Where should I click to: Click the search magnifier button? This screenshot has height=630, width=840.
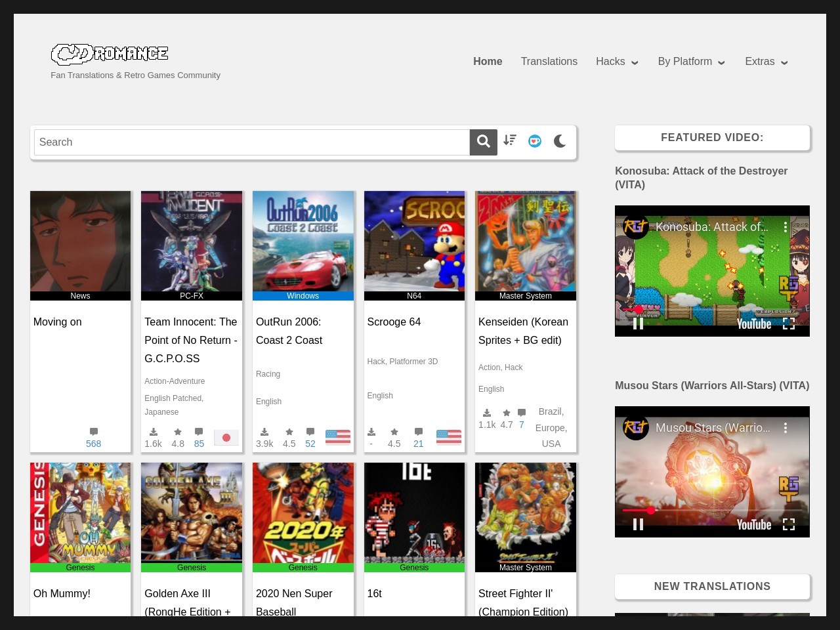(x=484, y=142)
